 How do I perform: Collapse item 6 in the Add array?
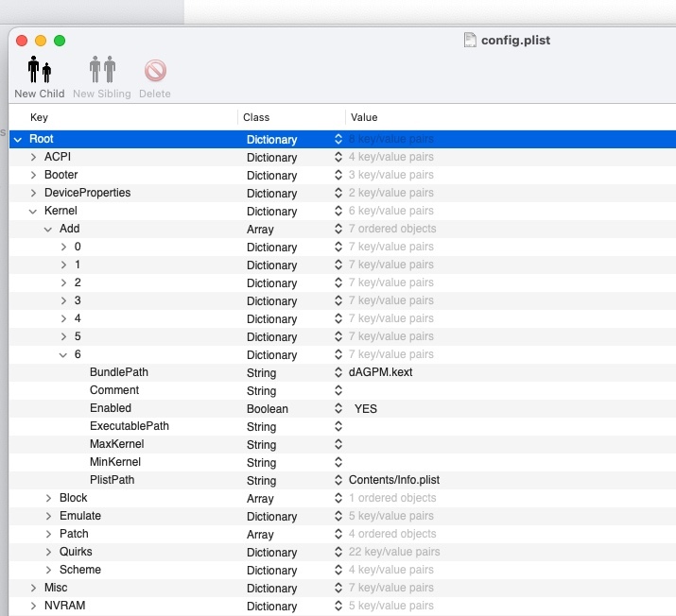tap(63, 355)
